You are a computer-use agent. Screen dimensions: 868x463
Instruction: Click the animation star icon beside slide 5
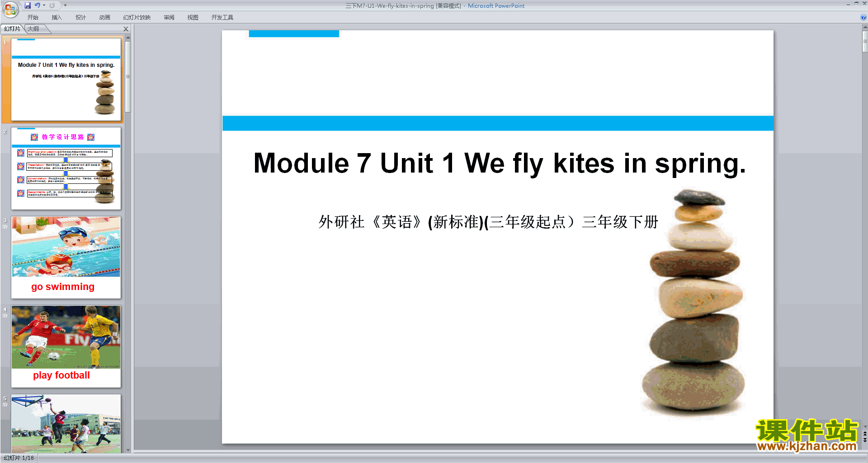pyautogui.click(x=5, y=405)
